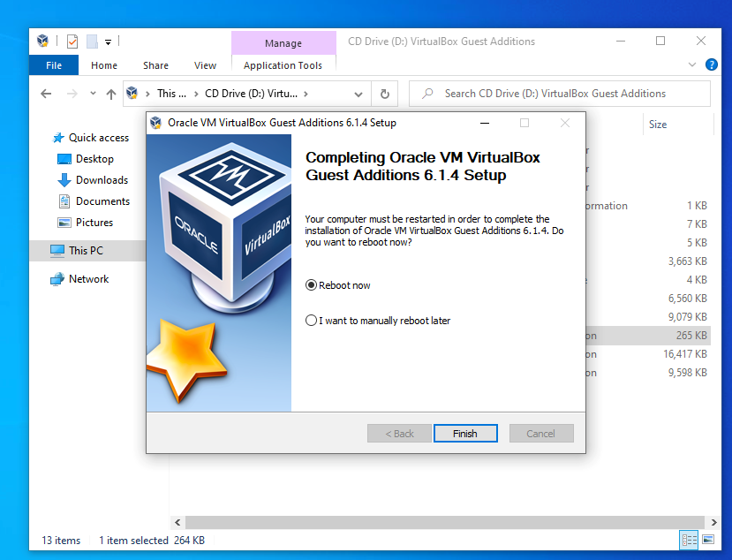732x560 pixels.
Task: Click the Explorer forward arrow
Action: pos(72,94)
